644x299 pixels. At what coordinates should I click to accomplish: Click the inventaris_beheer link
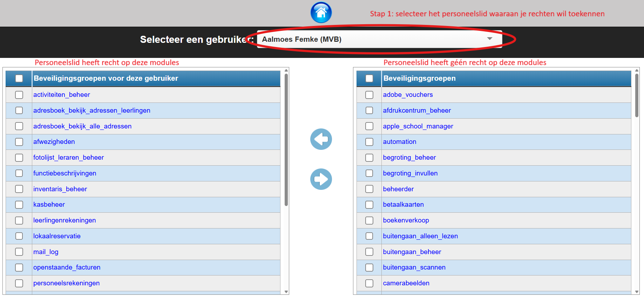click(x=60, y=189)
